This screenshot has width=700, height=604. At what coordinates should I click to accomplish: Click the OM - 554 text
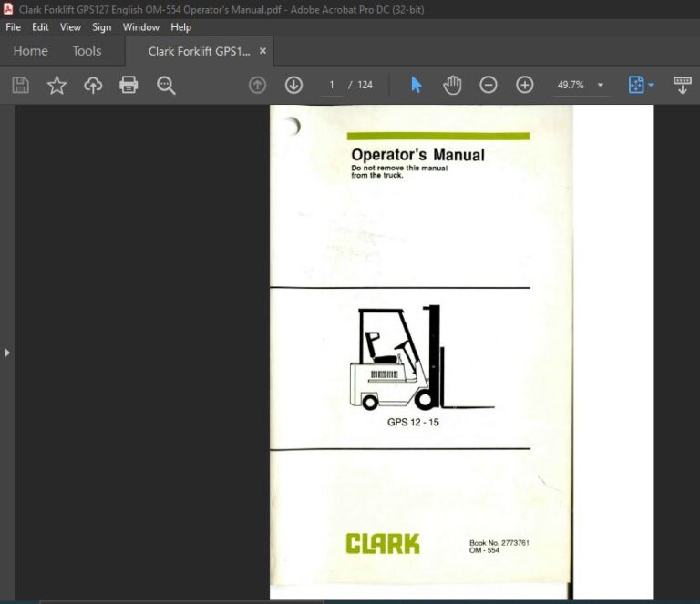click(484, 550)
